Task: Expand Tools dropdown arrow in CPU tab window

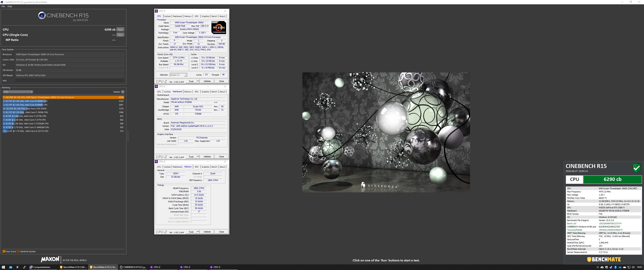Action: pyautogui.click(x=198, y=81)
